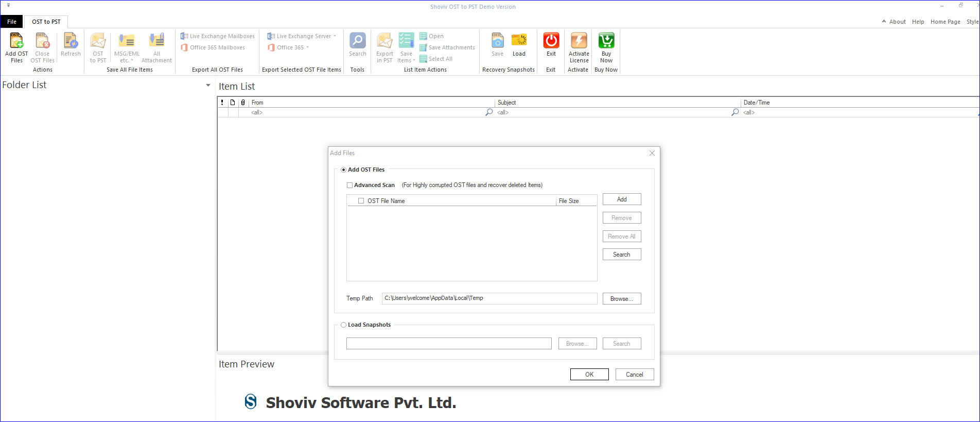This screenshot has width=980, height=422.
Task: Click the Save Attachments action
Action: 447,47
